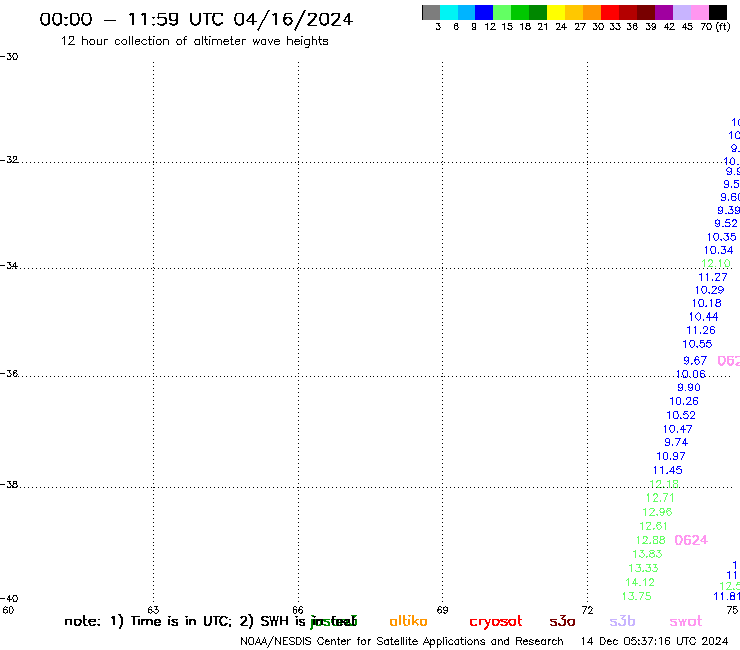Click the reading 9.90

(689, 388)
